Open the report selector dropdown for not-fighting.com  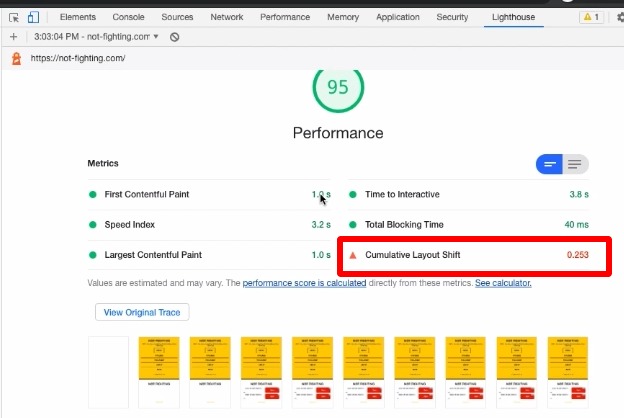point(96,37)
